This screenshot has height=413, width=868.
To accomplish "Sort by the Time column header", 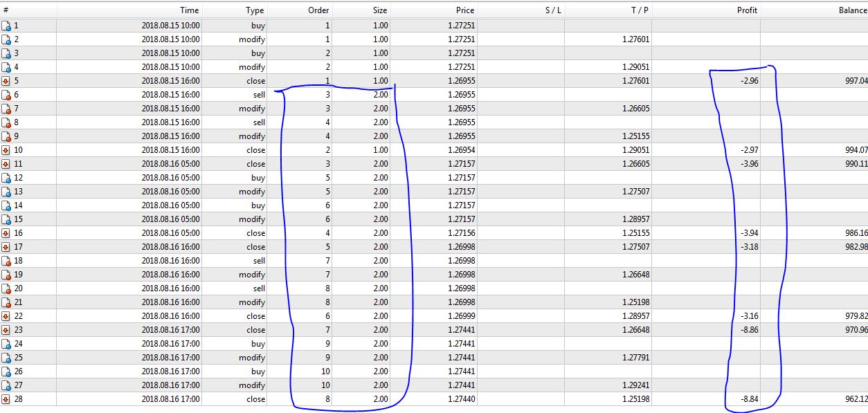I will point(189,10).
